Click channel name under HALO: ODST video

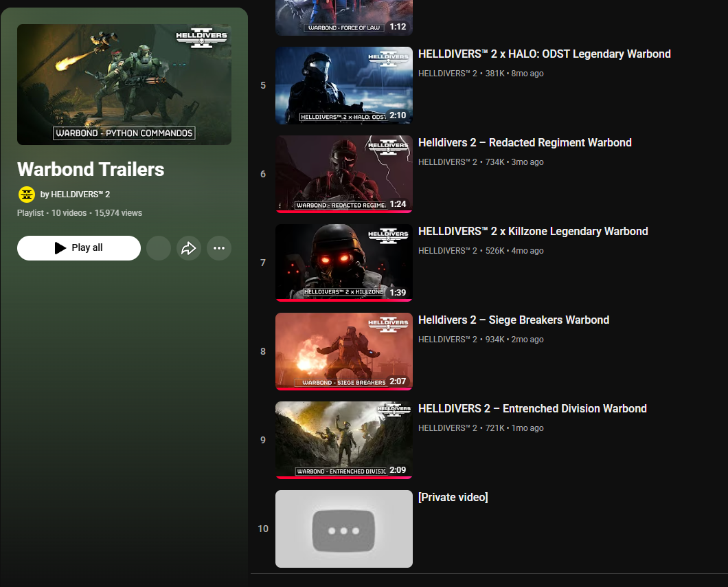pos(448,74)
